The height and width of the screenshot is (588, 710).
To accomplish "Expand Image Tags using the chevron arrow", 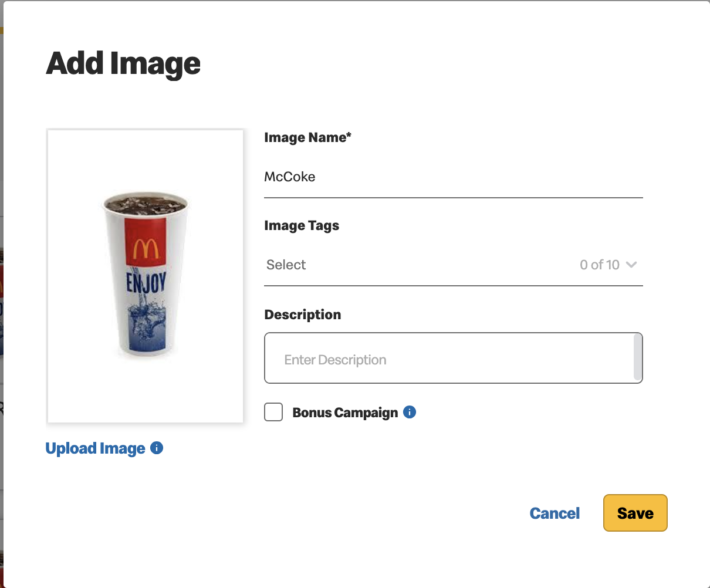I will (x=631, y=265).
